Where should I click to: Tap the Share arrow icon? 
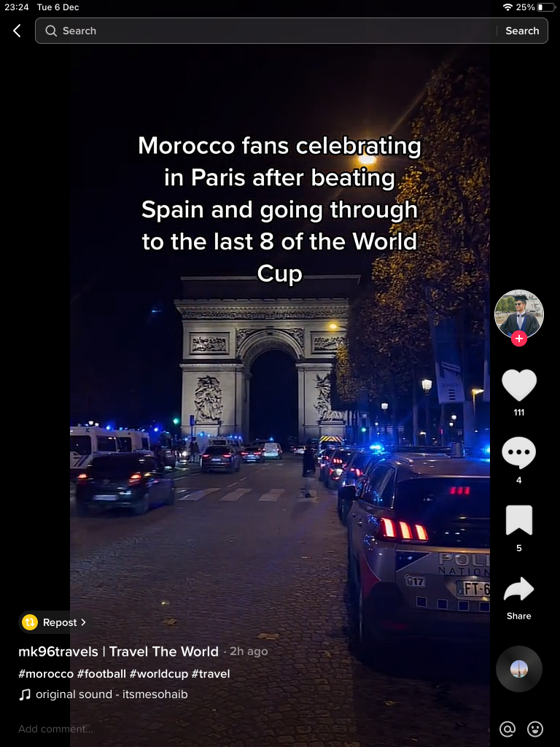click(518, 589)
